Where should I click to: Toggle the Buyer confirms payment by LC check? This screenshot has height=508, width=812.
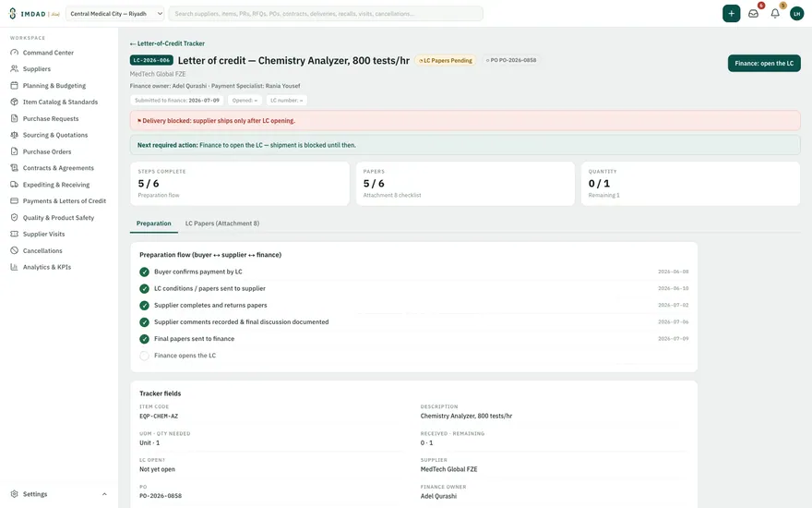pos(144,272)
